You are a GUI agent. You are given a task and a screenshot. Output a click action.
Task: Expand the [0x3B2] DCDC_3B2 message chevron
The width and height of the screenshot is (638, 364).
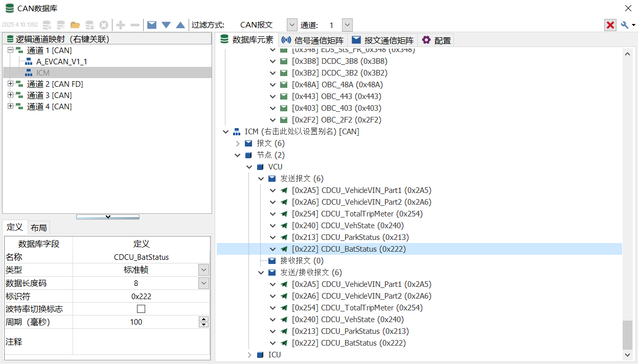(x=273, y=73)
